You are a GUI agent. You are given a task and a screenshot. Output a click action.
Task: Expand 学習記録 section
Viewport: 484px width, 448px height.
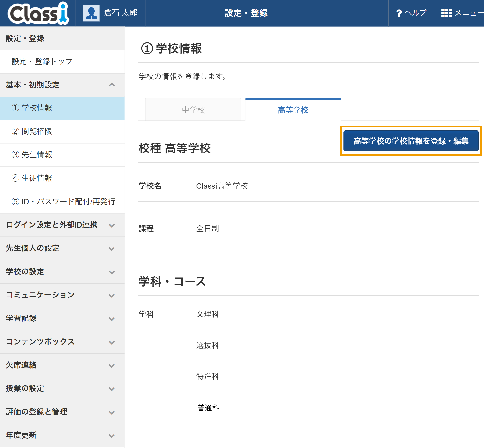(62, 319)
